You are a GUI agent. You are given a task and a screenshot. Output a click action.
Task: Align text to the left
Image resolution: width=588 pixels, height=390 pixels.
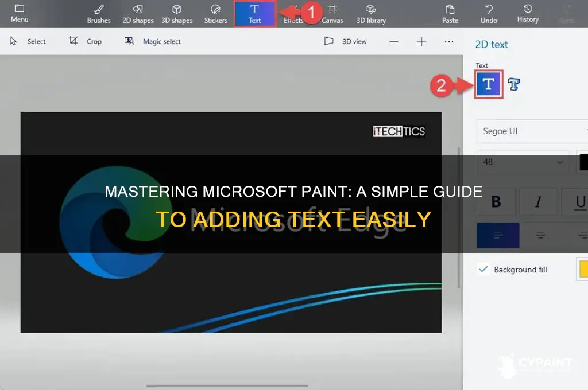coord(498,235)
